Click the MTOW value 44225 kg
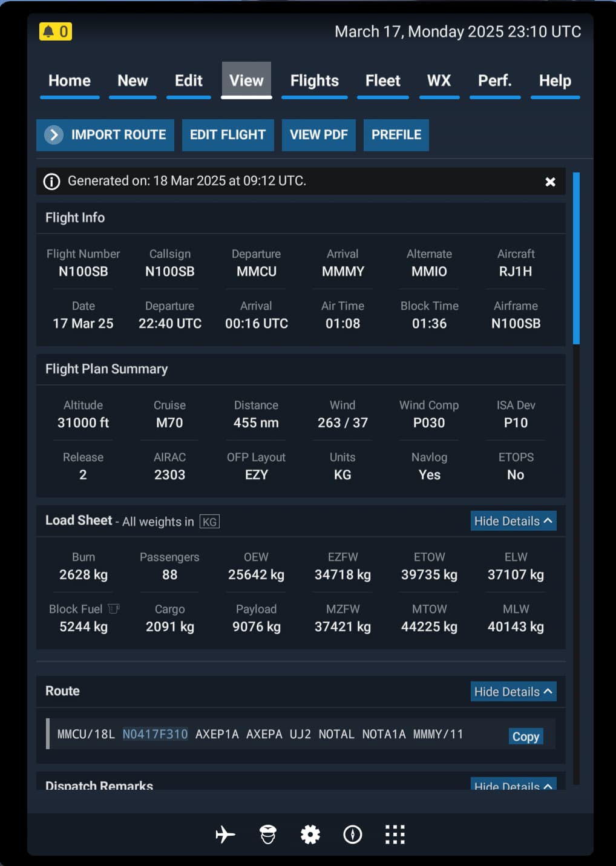This screenshot has width=616, height=866. 429,627
